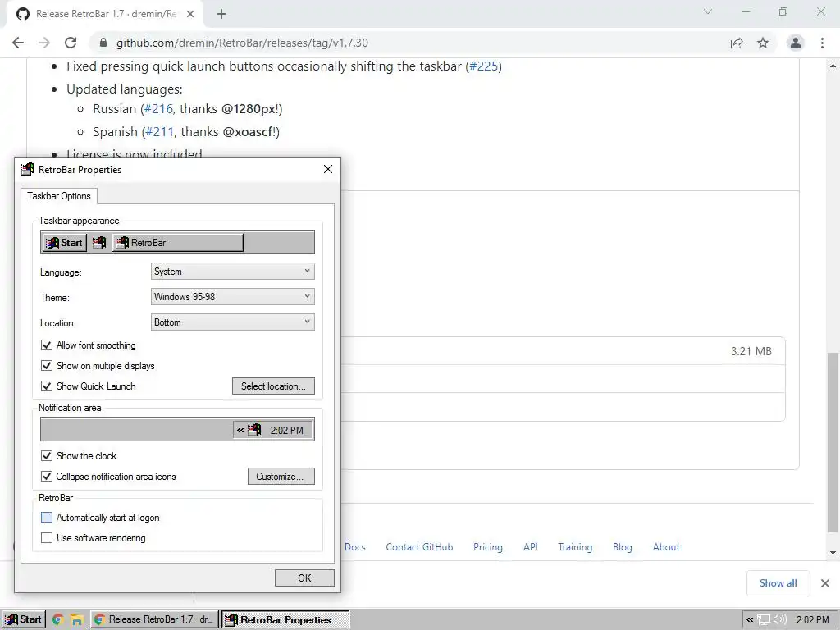This screenshot has width=840, height=630.
Task: Open the Docs footer link
Action: (x=354, y=547)
